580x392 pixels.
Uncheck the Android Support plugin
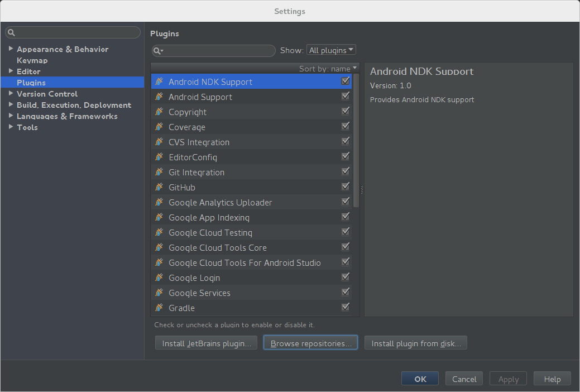tap(346, 96)
